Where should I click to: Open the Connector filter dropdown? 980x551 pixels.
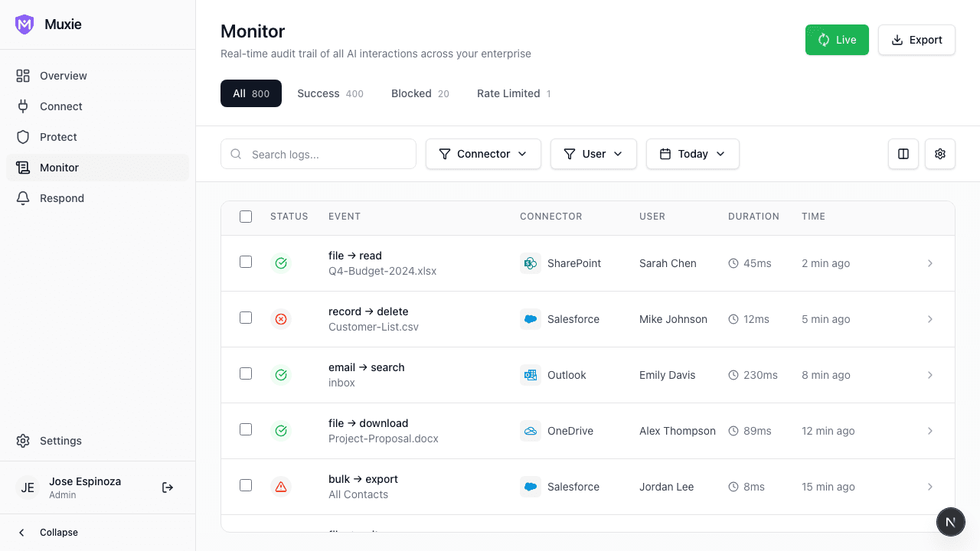[x=483, y=154]
